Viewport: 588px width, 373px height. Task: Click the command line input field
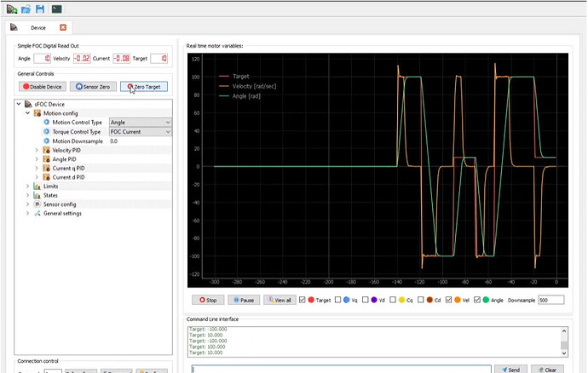coord(341,369)
